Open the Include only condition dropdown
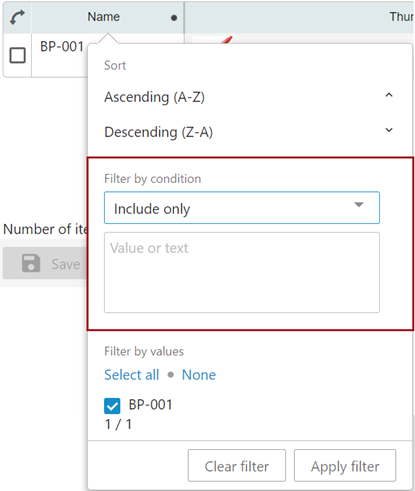 tap(242, 208)
